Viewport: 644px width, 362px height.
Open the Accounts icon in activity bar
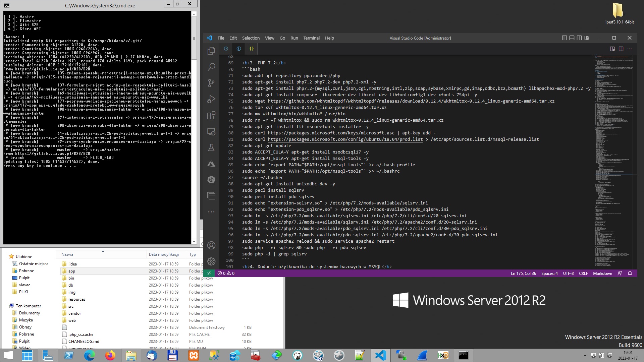click(211, 245)
